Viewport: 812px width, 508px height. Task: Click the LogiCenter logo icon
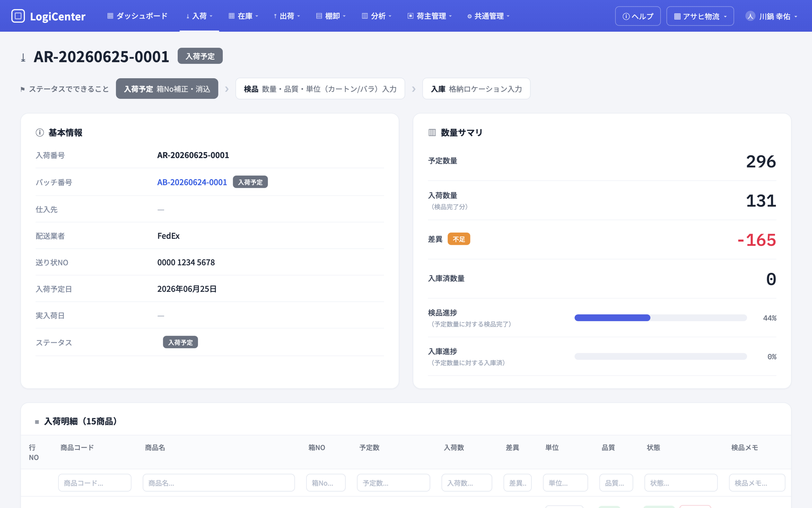click(18, 16)
